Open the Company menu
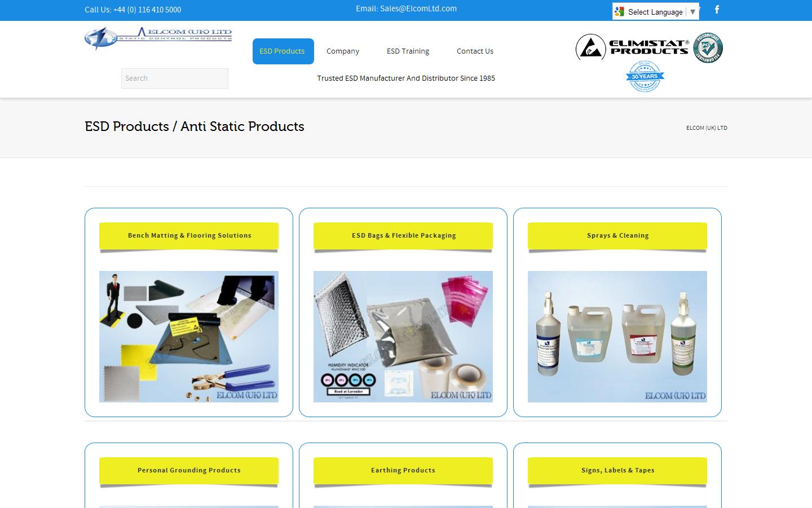This screenshot has width=812, height=508. 342,51
